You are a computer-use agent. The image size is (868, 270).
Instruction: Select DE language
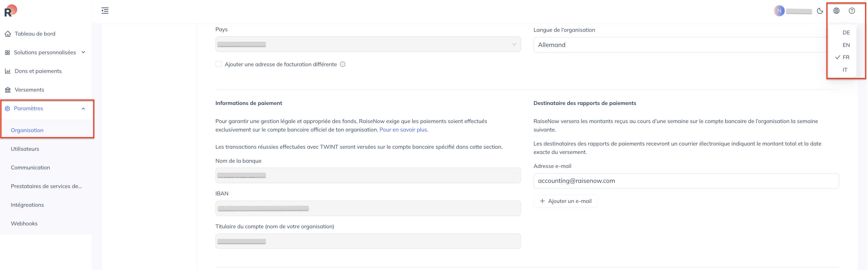pos(846,32)
